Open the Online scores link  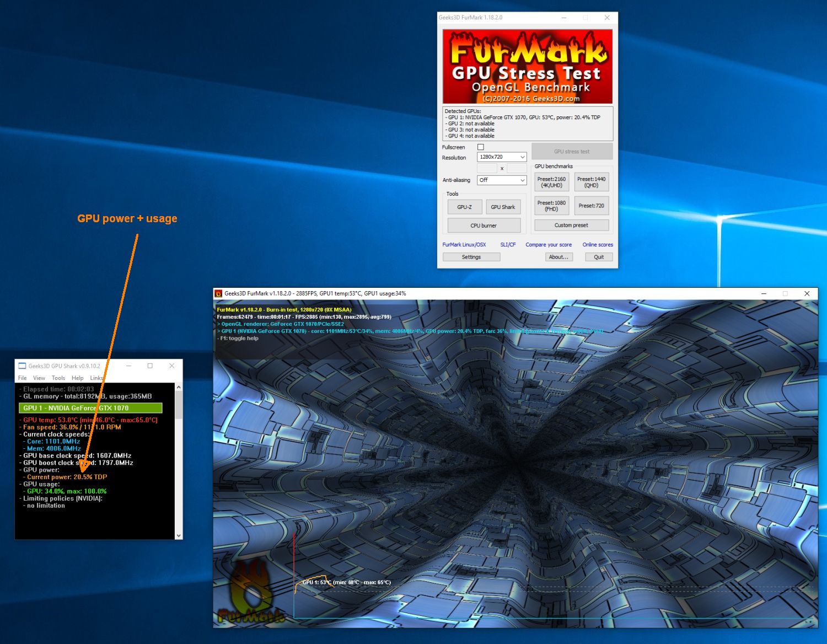pyautogui.click(x=598, y=245)
